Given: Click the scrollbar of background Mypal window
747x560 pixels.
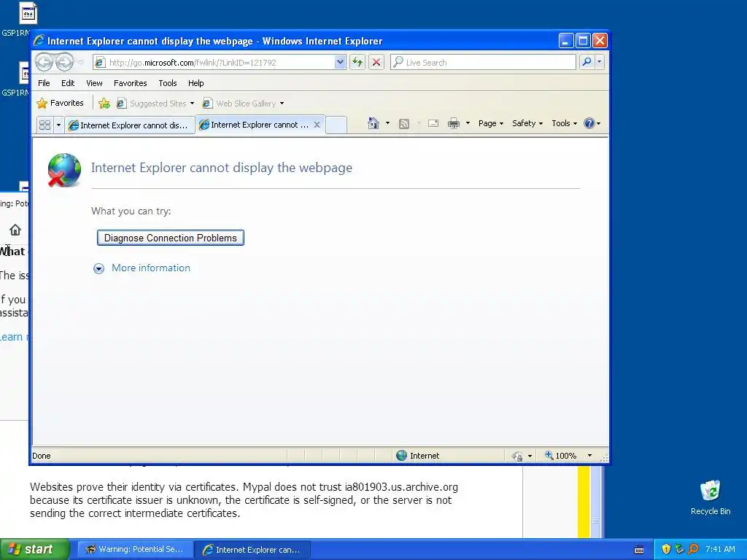Looking at the screenshot, I should coord(595,502).
